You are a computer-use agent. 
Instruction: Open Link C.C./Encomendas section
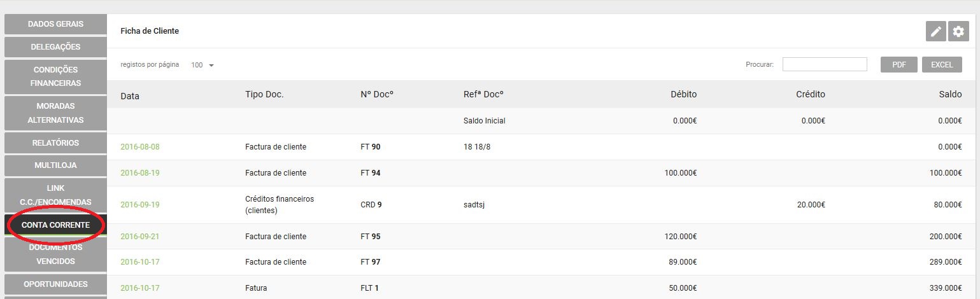click(x=55, y=195)
